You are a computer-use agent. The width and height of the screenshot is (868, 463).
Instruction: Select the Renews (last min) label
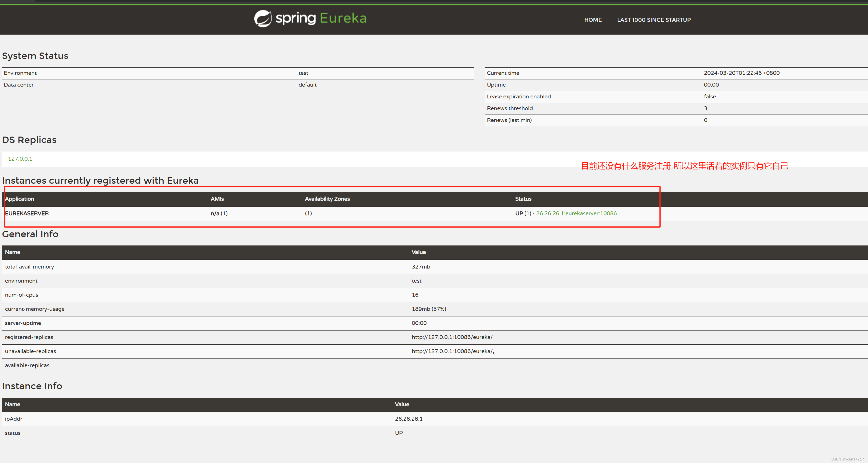509,120
